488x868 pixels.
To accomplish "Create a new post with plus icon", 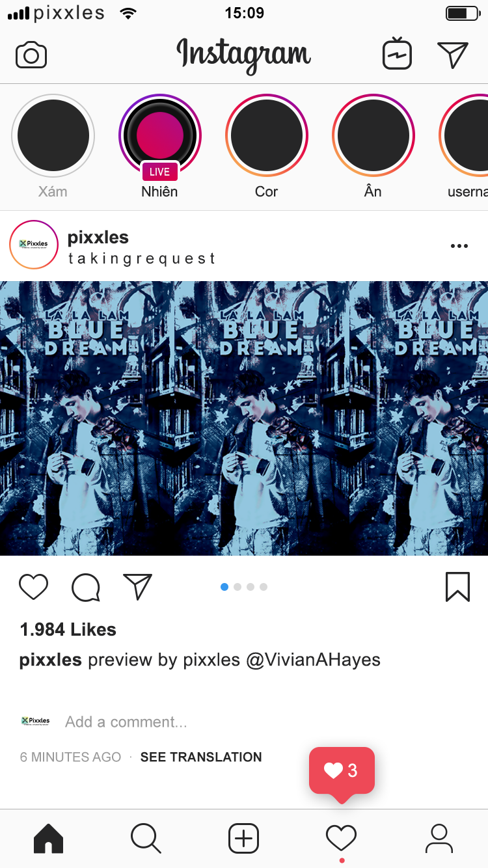I will 244,839.
